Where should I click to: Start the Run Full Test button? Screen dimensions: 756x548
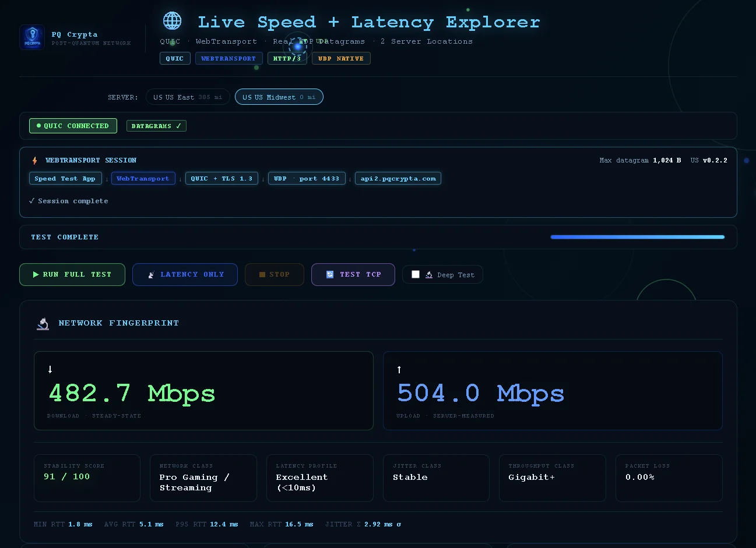tap(72, 274)
